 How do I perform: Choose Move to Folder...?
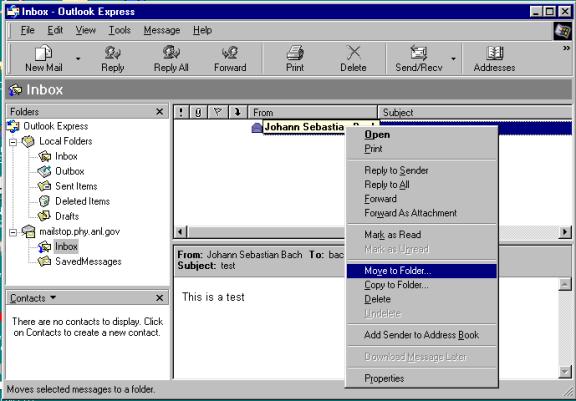[421, 271]
